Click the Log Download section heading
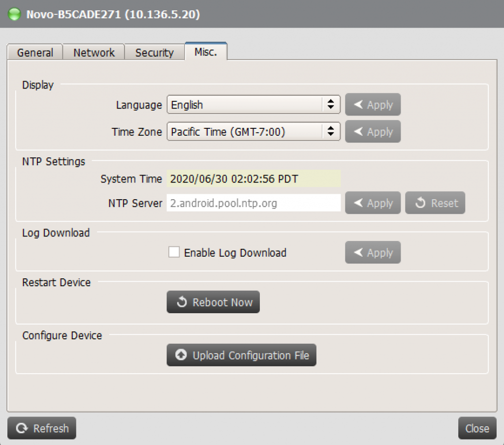This screenshot has height=445, width=504. pos(56,233)
